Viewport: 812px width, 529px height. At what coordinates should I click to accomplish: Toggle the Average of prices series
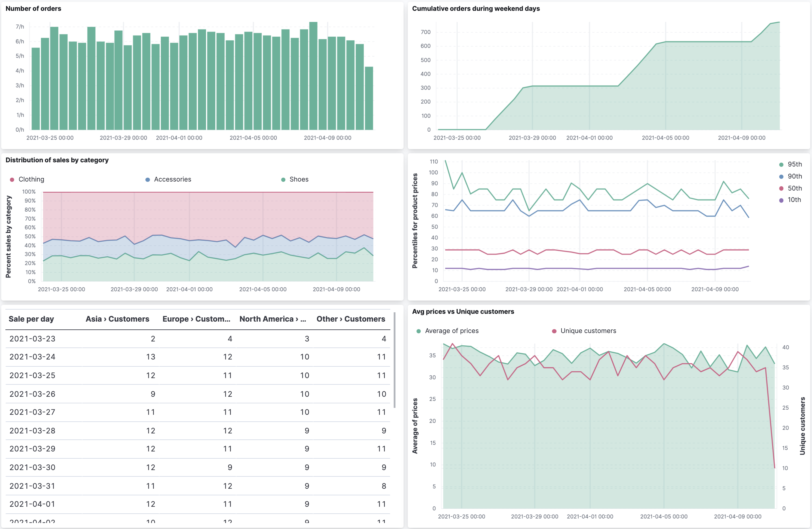click(x=452, y=331)
